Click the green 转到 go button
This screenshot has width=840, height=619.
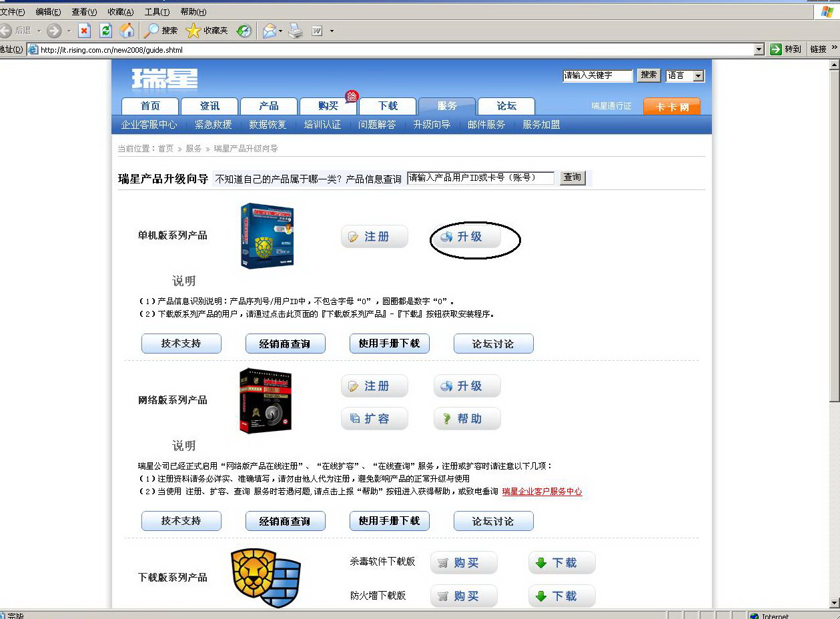coord(785,49)
